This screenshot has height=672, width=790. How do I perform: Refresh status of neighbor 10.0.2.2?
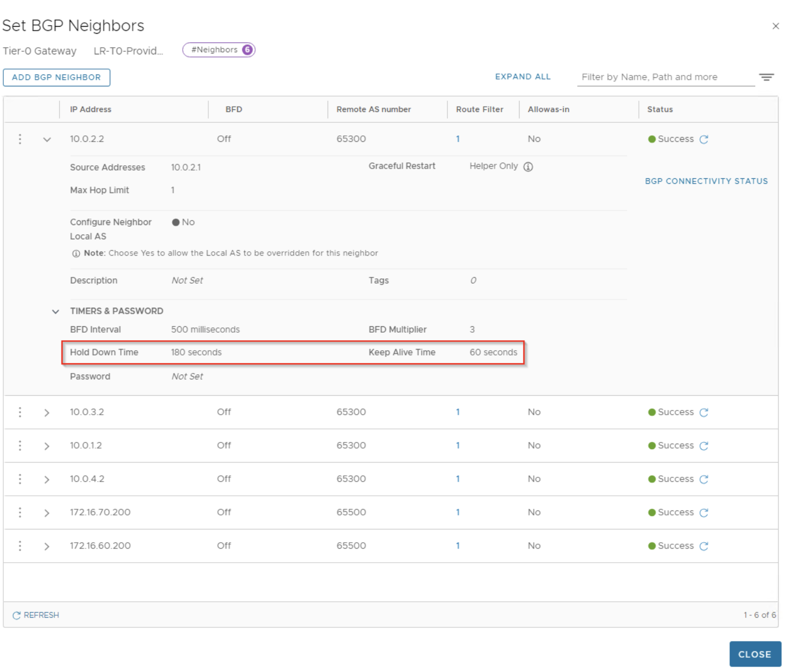point(703,139)
